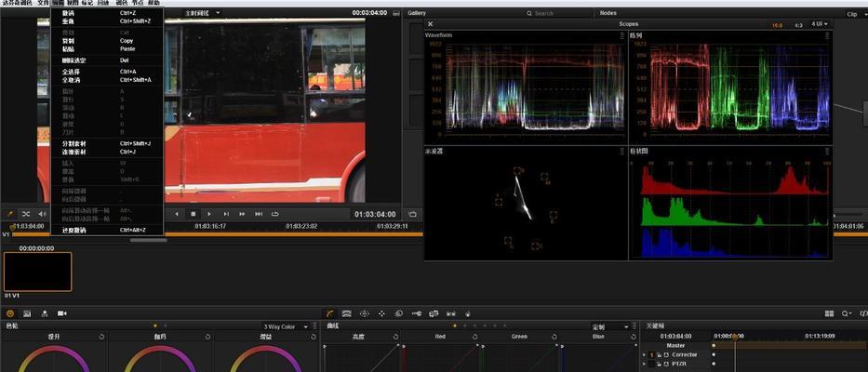Open the Key palette icon
The width and height of the screenshot is (868, 372).
(x=416, y=313)
